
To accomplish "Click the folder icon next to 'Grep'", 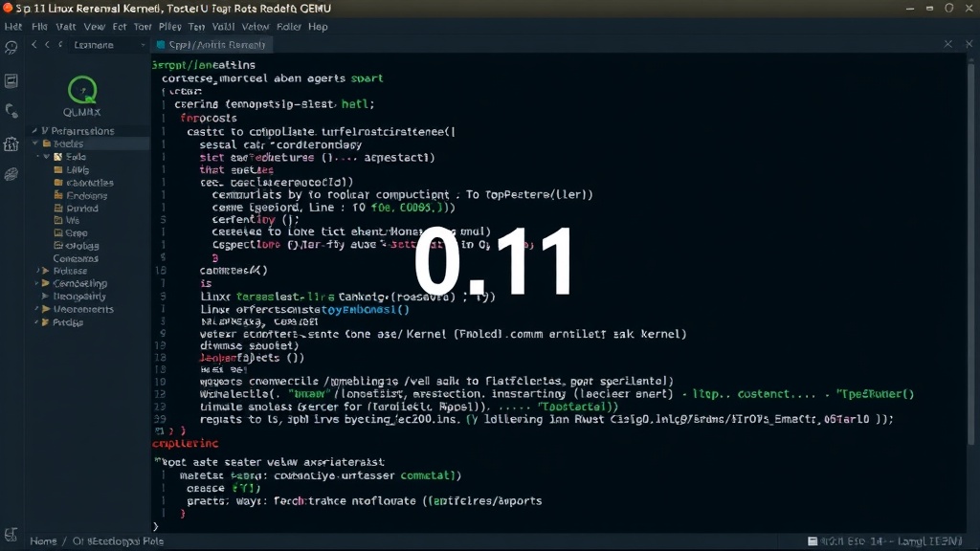I will coord(58,233).
